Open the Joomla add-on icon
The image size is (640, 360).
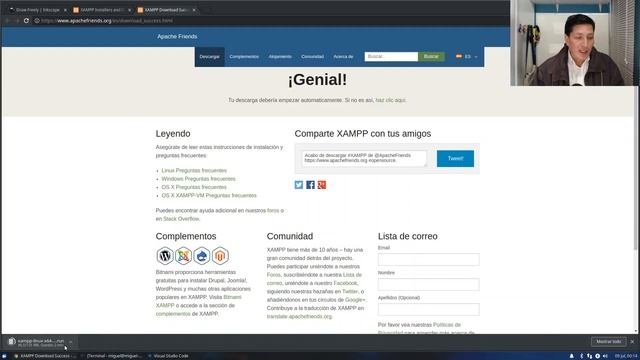(183, 256)
